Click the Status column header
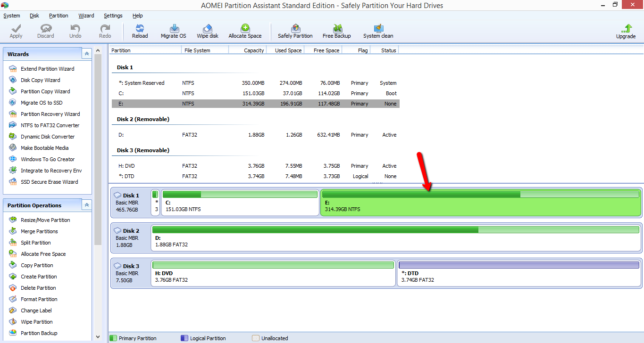Screen dimensions: 644x343 click(385, 50)
